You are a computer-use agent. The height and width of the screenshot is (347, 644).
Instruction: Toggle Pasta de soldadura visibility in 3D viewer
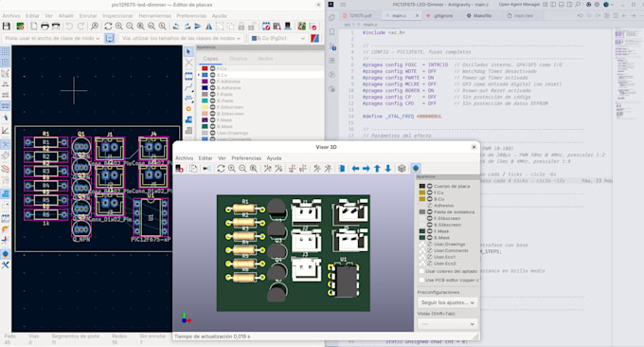pyautogui.click(x=430, y=212)
